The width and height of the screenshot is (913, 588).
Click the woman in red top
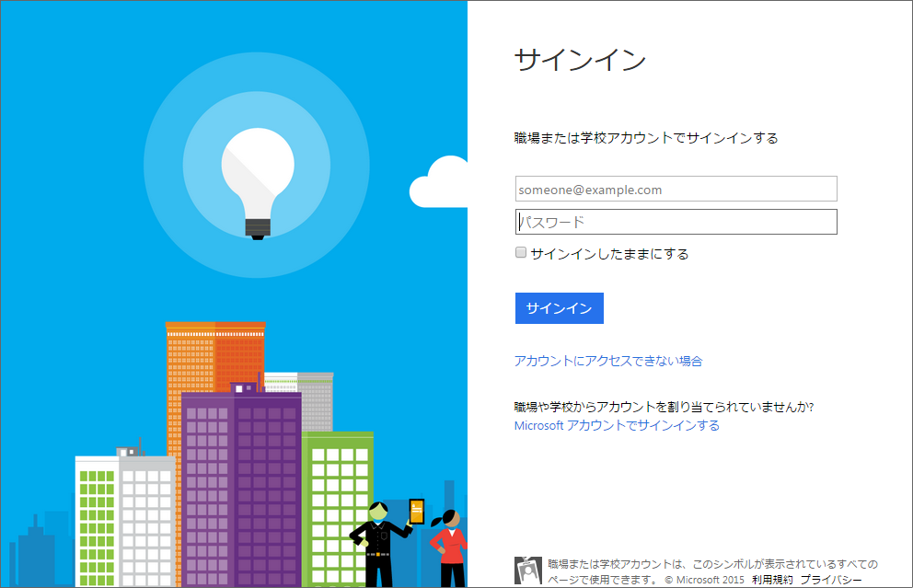click(450, 548)
